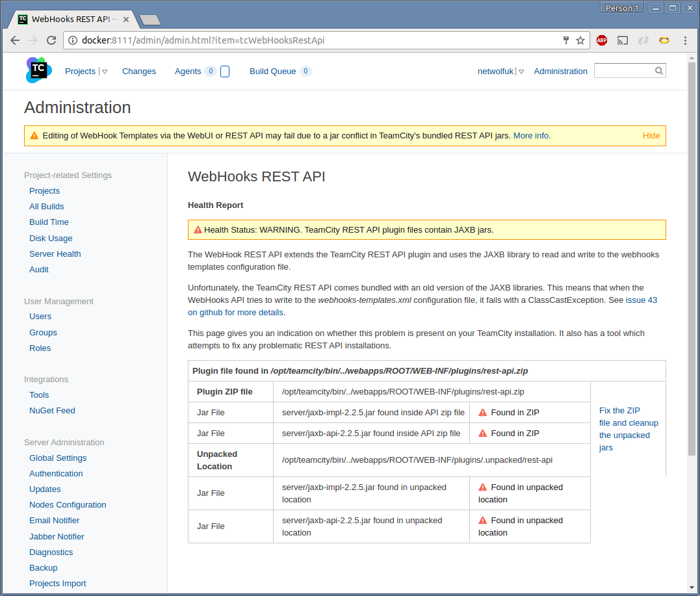This screenshot has width=700, height=596.
Task: Open Backup in the sidebar
Action: tap(44, 568)
